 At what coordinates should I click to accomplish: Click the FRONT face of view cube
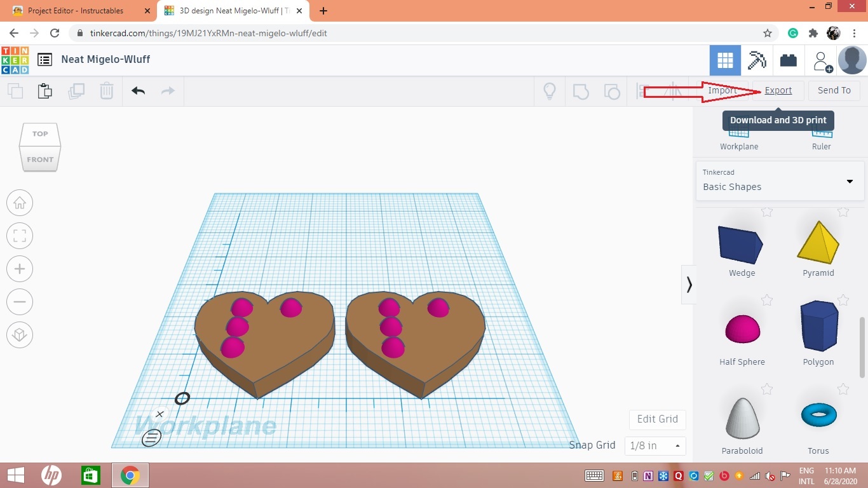point(40,159)
